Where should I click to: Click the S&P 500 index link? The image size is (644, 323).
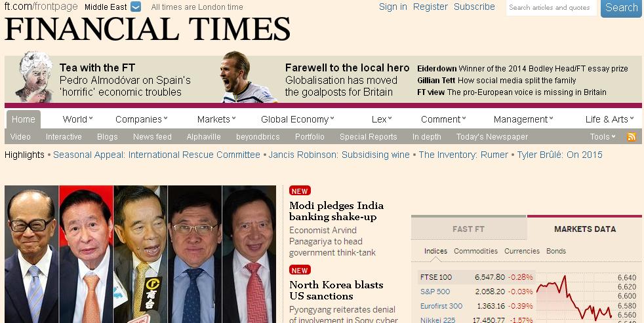tap(435, 292)
